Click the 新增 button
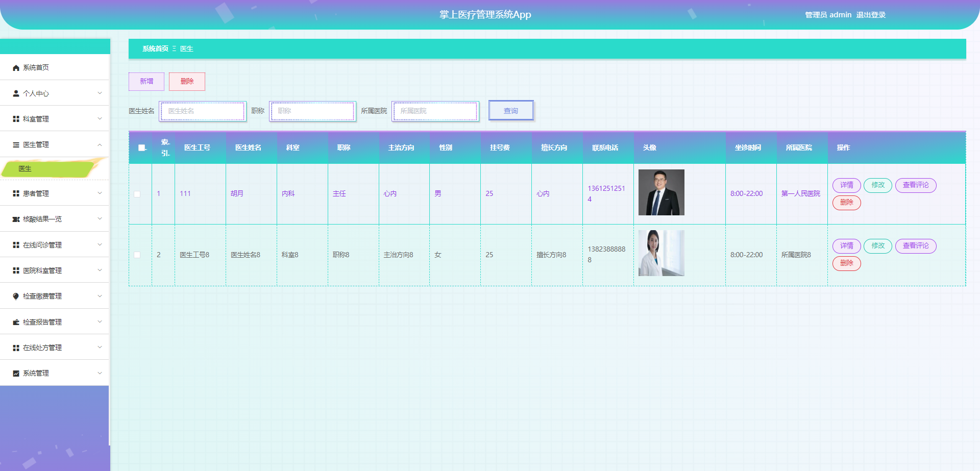This screenshot has width=980, height=471. point(146,81)
